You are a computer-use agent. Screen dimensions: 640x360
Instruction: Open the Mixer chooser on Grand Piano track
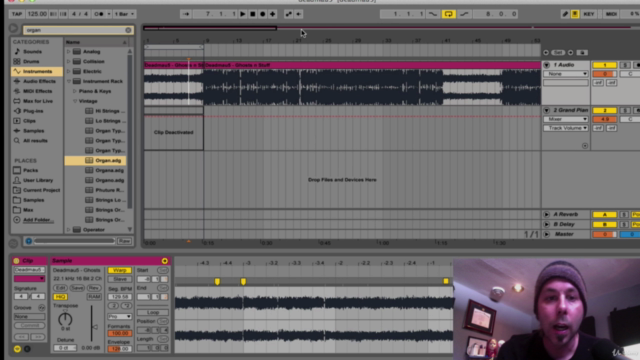pos(565,119)
